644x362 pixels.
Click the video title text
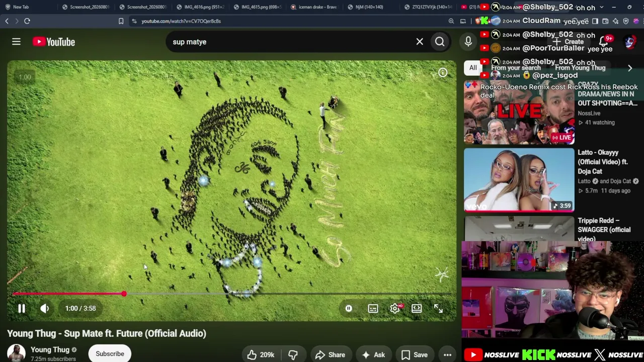click(x=107, y=333)
